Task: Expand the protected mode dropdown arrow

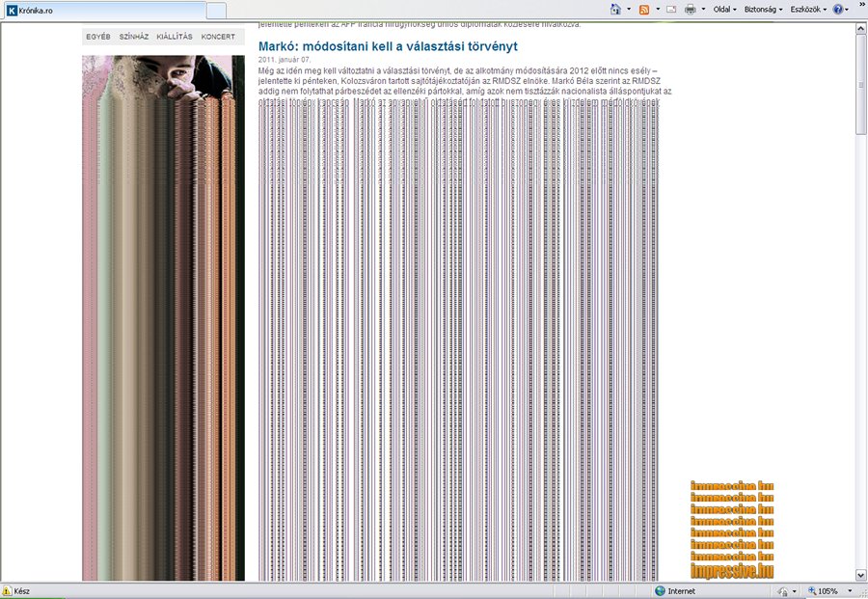Action: pos(795,591)
